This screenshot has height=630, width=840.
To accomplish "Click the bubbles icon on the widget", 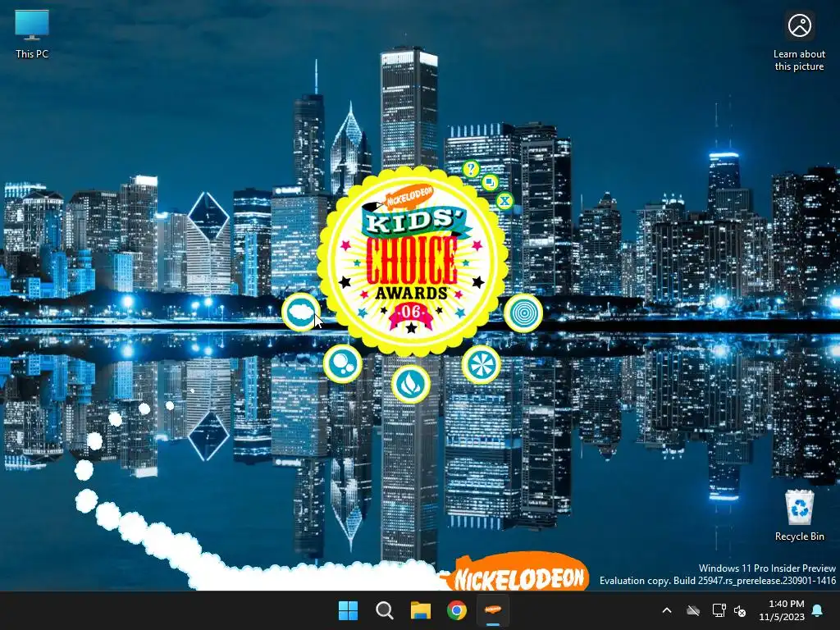I will tap(343, 363).
